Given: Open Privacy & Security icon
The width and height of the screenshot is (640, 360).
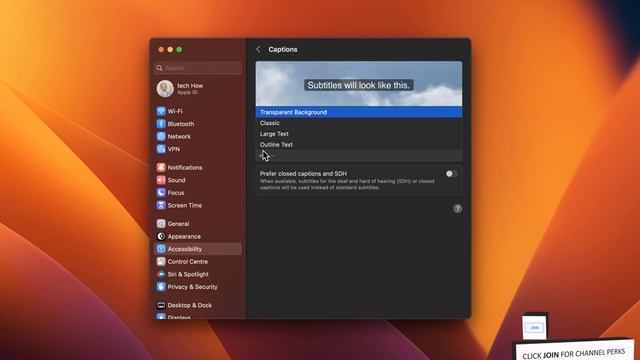Looking at the screenshot, I should [161, 287].
